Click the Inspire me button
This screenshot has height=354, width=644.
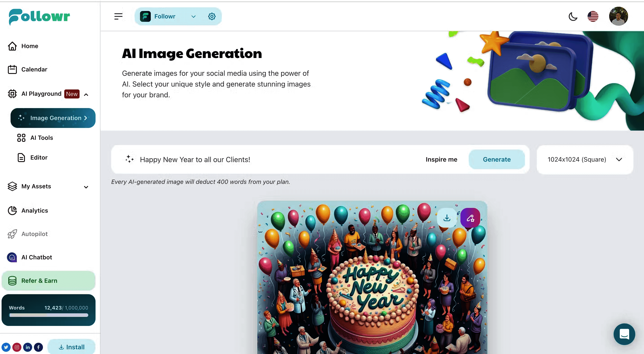pyautogui.click(x=441, y=160)
